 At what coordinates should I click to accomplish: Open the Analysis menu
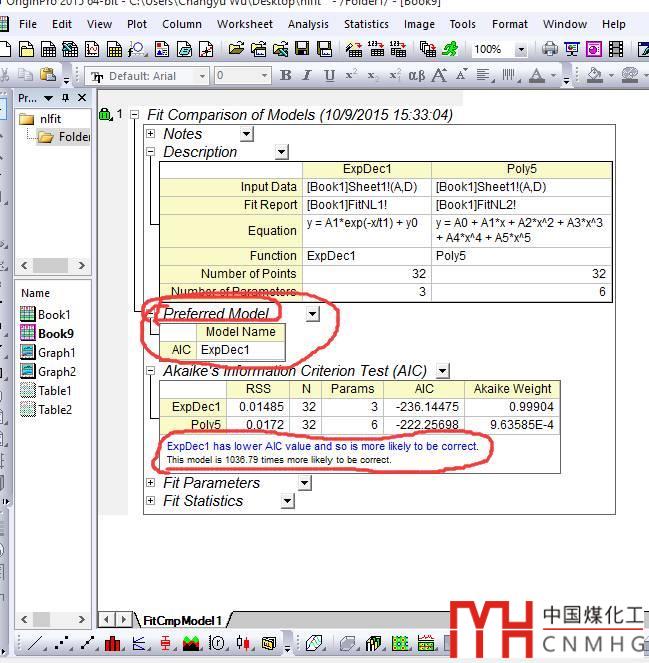tap(308, 24)
